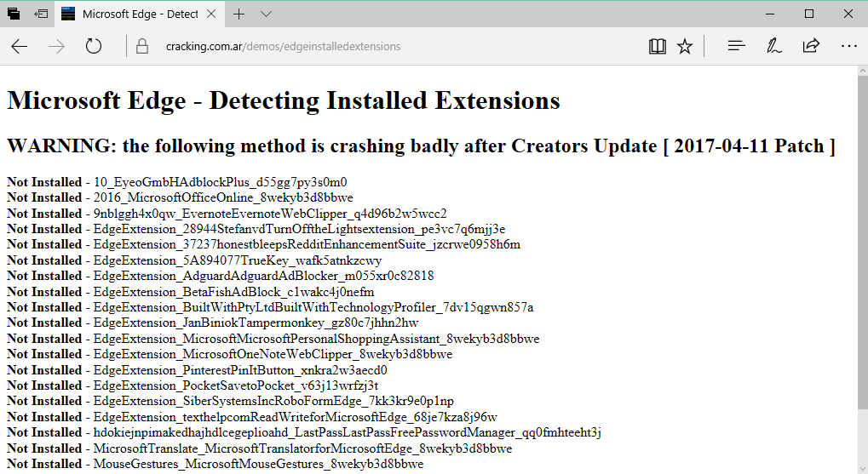Show site security lock info
Viewport: 868px width, 474px height.
[142, 47]
